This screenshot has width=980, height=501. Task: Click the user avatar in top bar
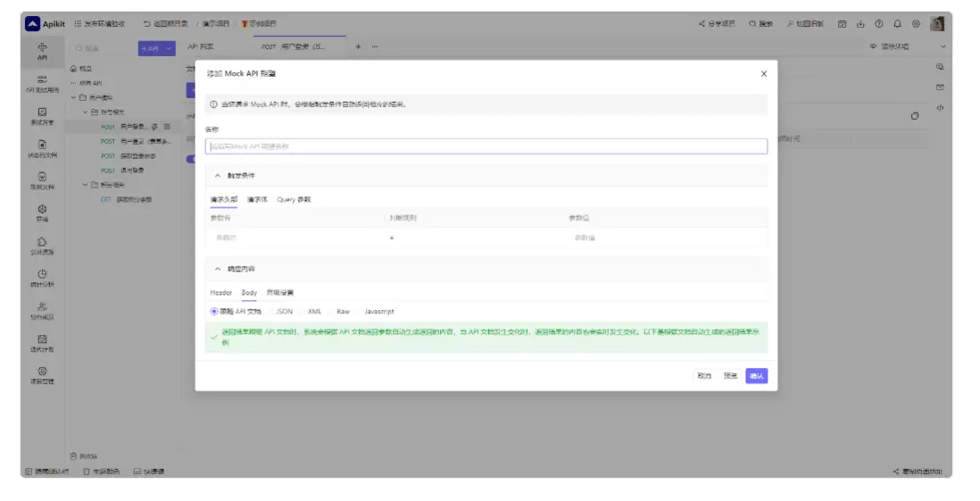pos(937,24)
